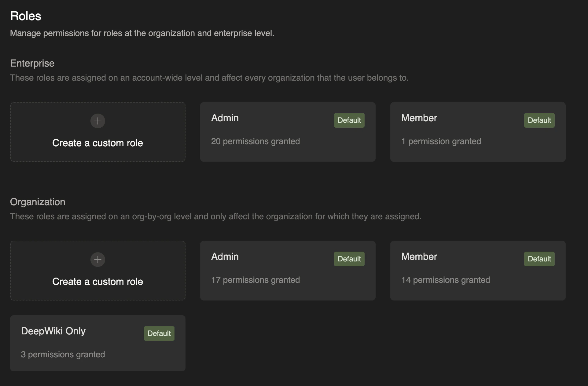The width and height of the screenshot is (588, 386).
Task: Open the Enterprise Member role card
Action: pos(478,132)
